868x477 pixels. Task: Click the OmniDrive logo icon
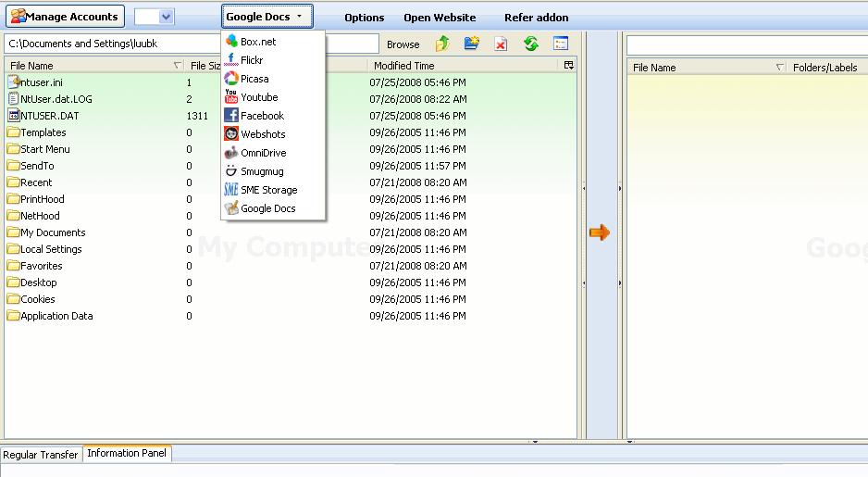coord(231,152)
